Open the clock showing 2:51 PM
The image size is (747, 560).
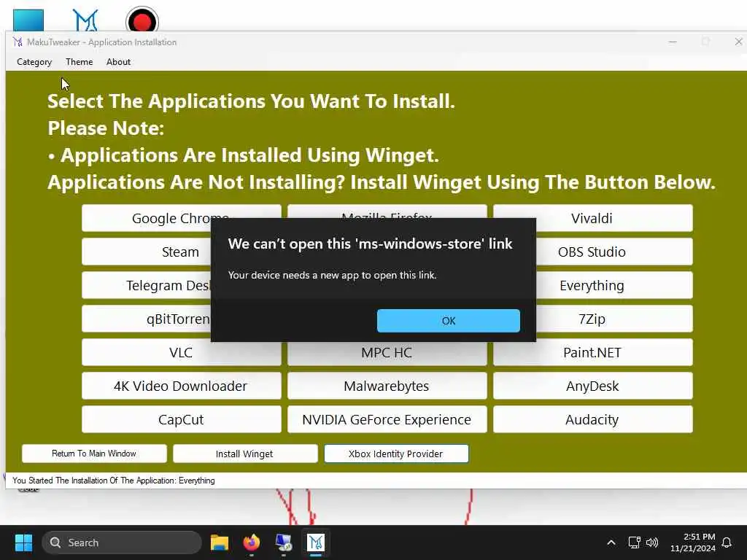coord(693,542)
